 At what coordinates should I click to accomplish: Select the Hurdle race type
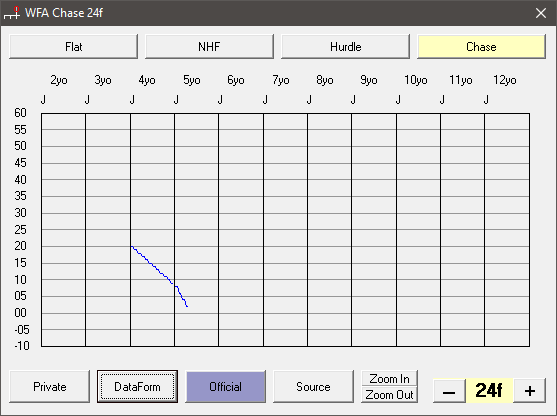pos(345,47)
